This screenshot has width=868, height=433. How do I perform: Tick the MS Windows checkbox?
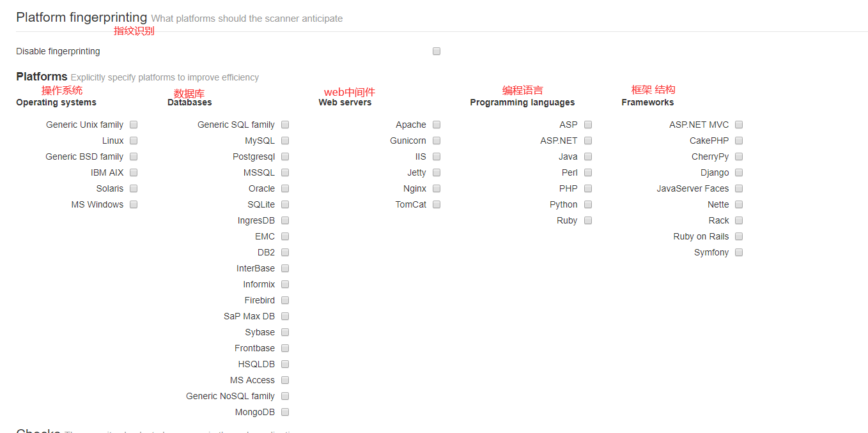134,204
